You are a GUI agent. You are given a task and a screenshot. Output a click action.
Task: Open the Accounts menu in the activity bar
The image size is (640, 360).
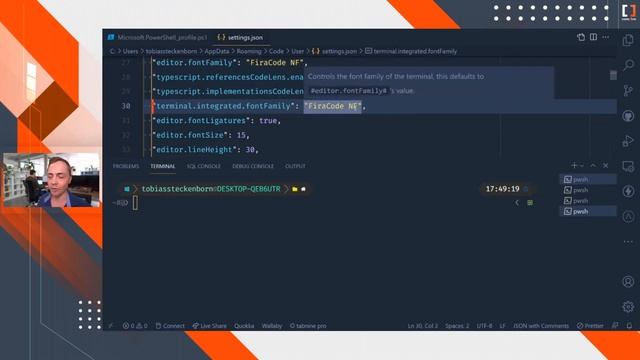(x=628, y=282)
